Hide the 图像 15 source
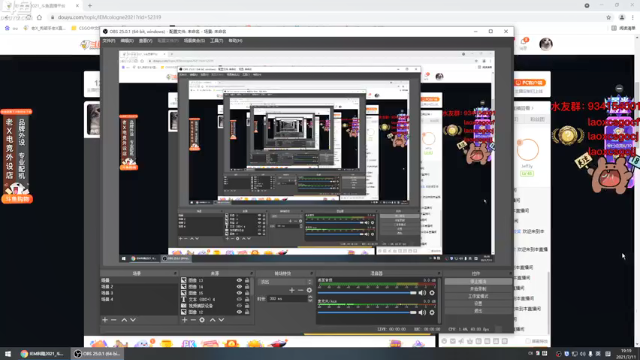This screenshot has width=640, height=360. pos(239,293)
